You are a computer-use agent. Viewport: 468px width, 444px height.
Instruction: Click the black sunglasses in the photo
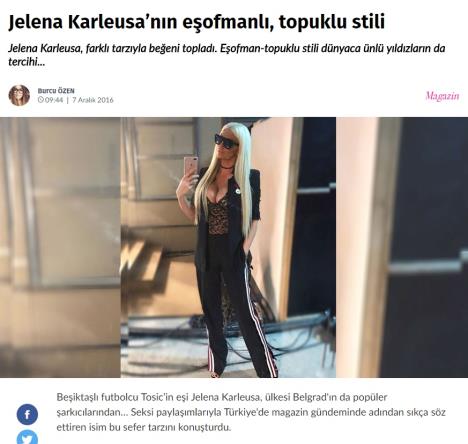click(x=226, y=139)
